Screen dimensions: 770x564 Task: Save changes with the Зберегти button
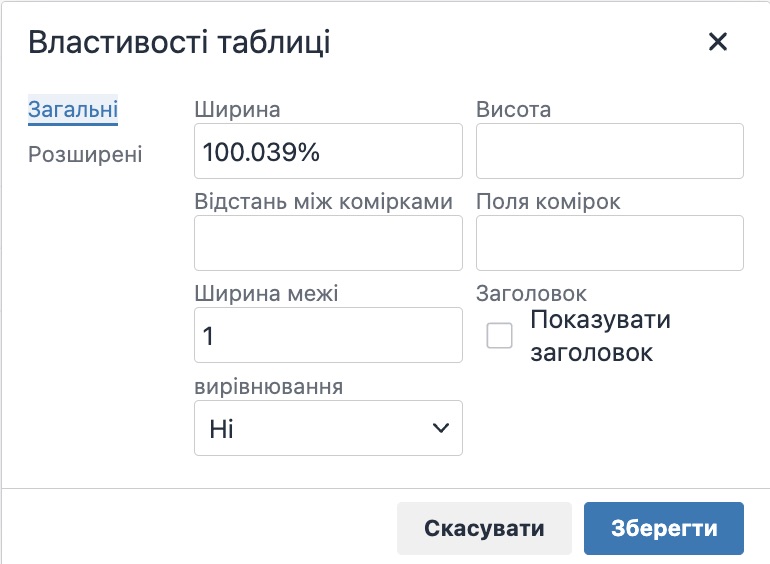(664, 528)
